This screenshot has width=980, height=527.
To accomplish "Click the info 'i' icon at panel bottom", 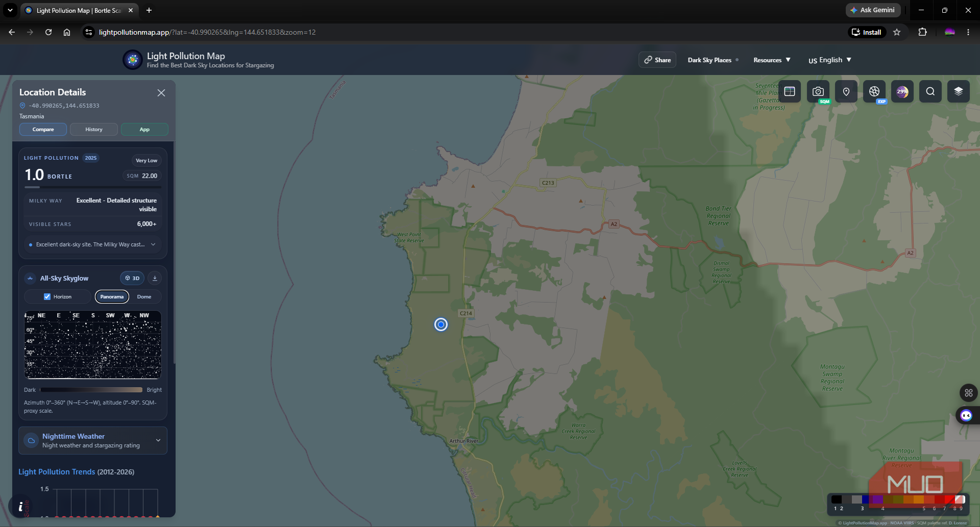I will tap(20, 507).
